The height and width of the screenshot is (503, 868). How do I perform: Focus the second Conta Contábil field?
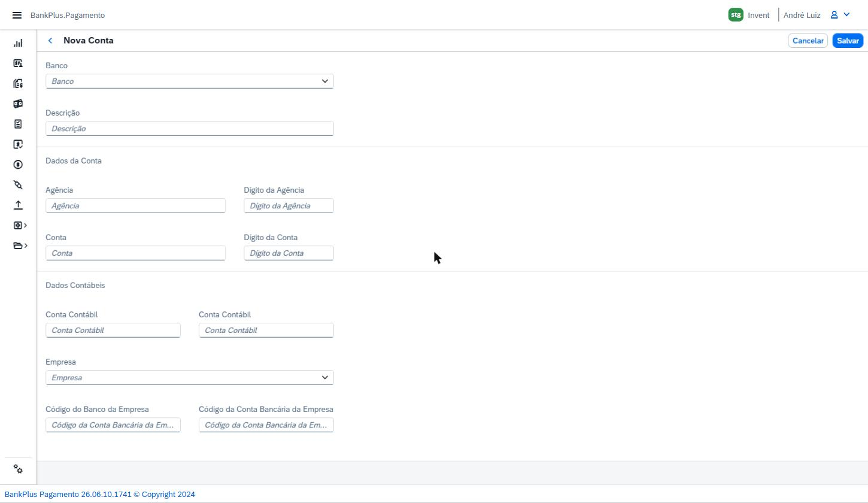click(266, 331)
